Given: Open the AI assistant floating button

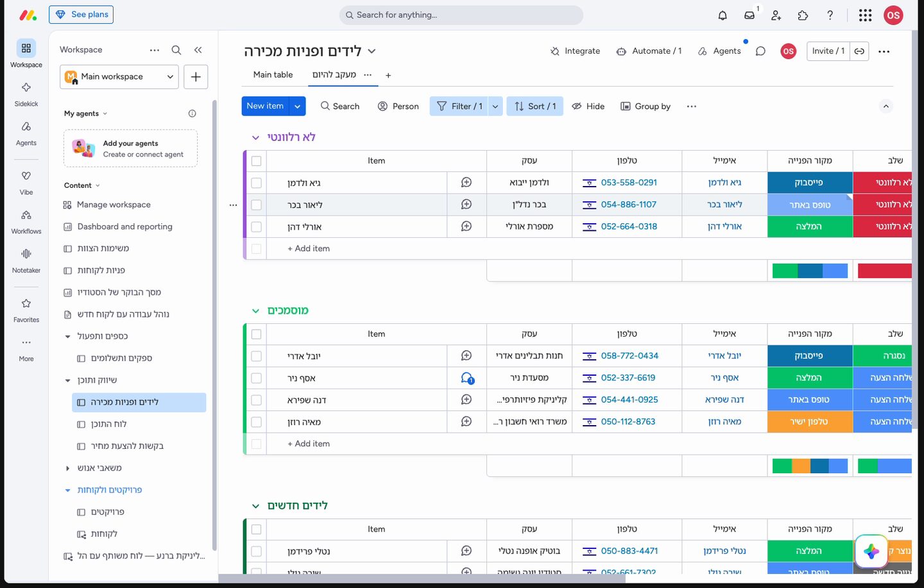Looking at the screenshot, I should [x=871, y=551].
